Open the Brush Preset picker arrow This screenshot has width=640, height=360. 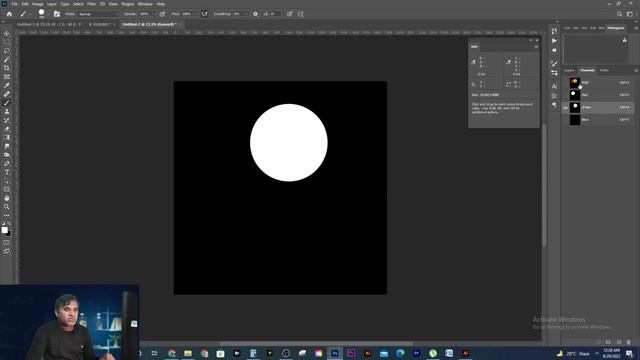click(48, 14)
